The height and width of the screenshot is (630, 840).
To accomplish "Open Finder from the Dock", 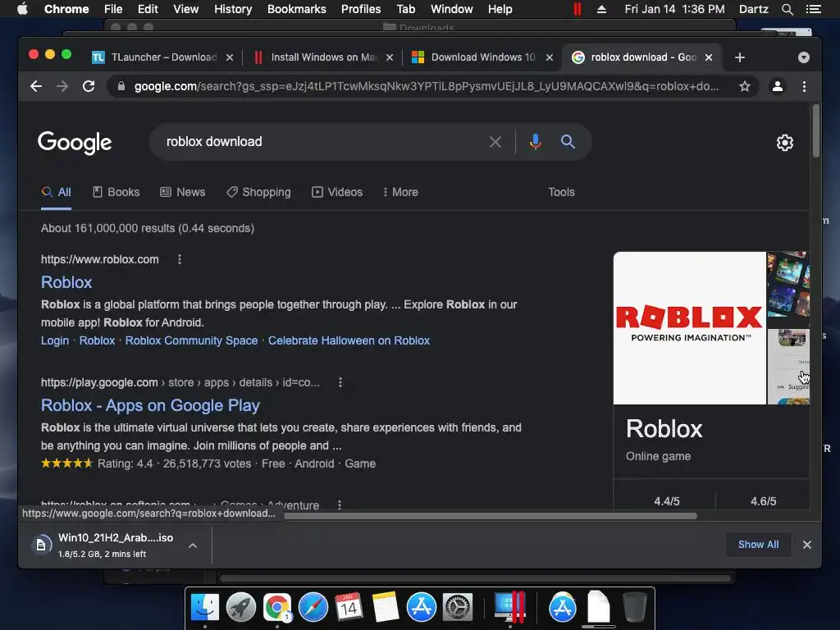I will (x=205, y=608).
